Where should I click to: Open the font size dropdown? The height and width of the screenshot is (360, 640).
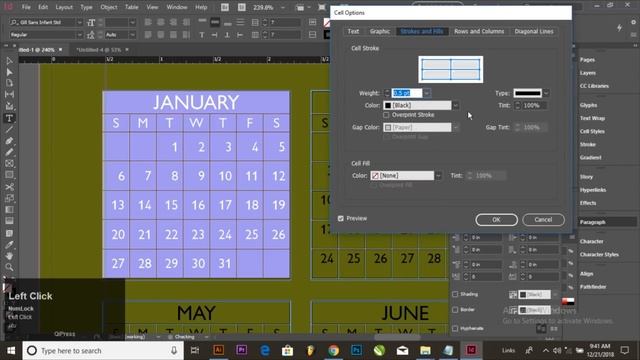(132, 22)
